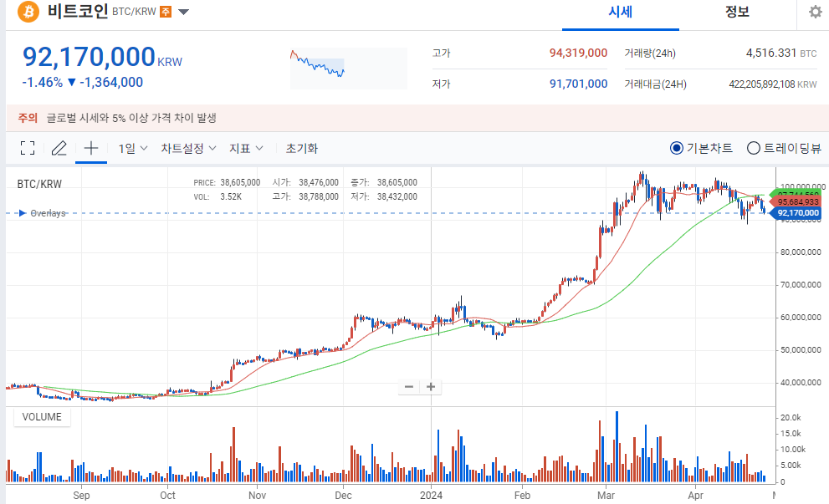Zoom out using the chart minus button
The image size is (829, 504).
409,386
